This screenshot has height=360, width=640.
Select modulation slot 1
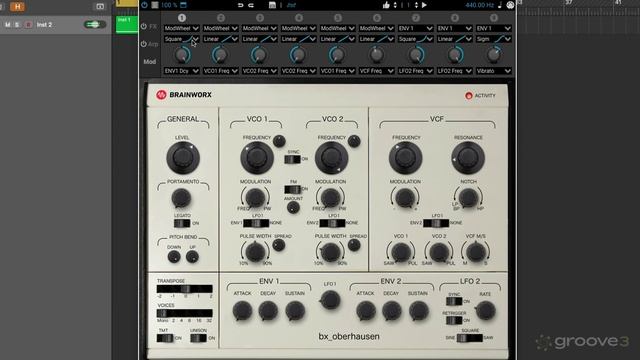tap(182, 18)
